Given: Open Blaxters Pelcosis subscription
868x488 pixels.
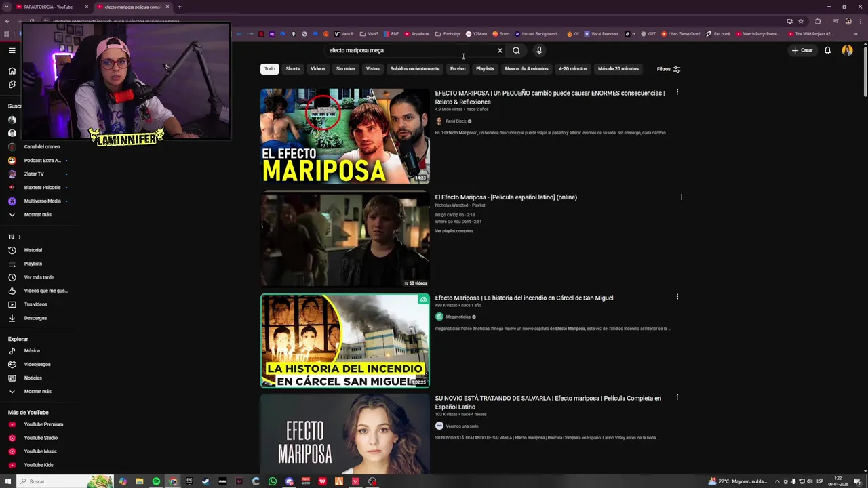Looking at the screenshot, I should [42, 188].
